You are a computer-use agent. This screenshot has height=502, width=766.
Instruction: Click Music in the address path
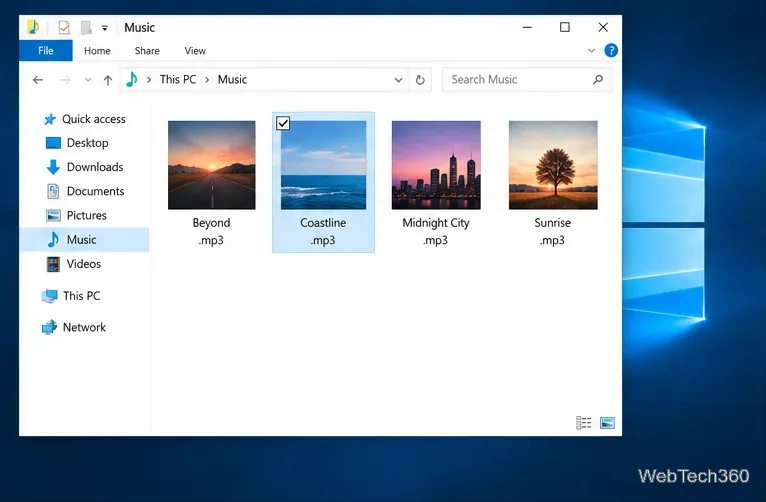[232, 79]
